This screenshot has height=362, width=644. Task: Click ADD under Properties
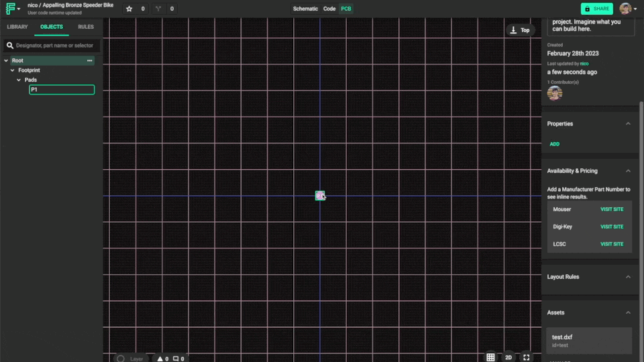tap(555, 144)
